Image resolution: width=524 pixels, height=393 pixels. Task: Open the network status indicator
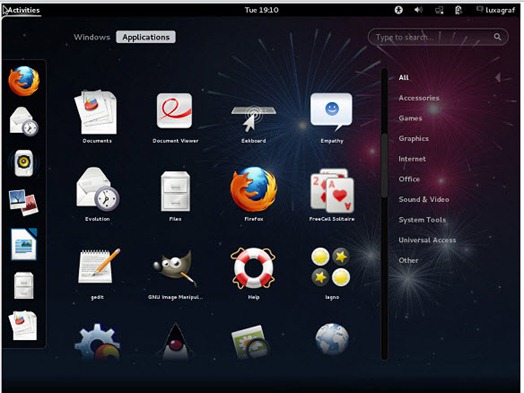439,10
